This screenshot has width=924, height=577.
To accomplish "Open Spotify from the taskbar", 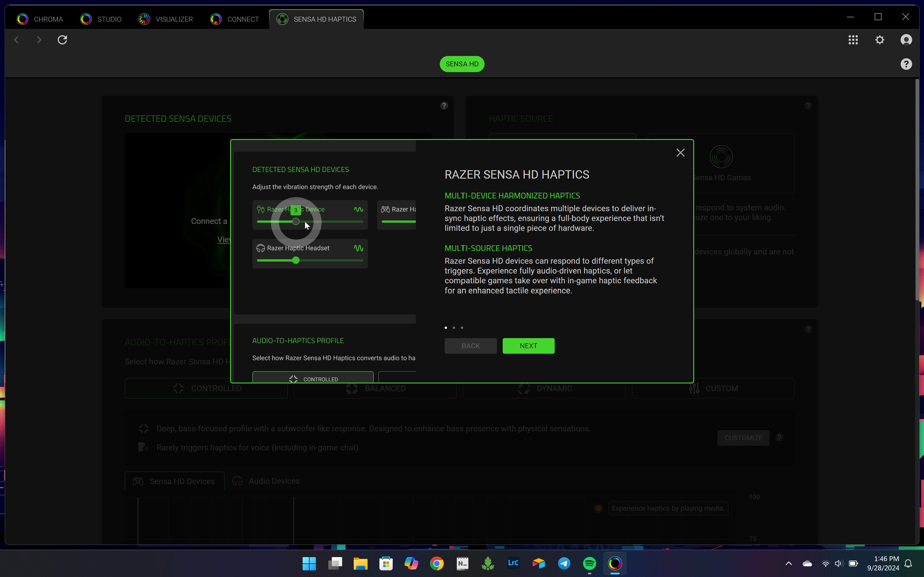I will (x=589, y=564).
